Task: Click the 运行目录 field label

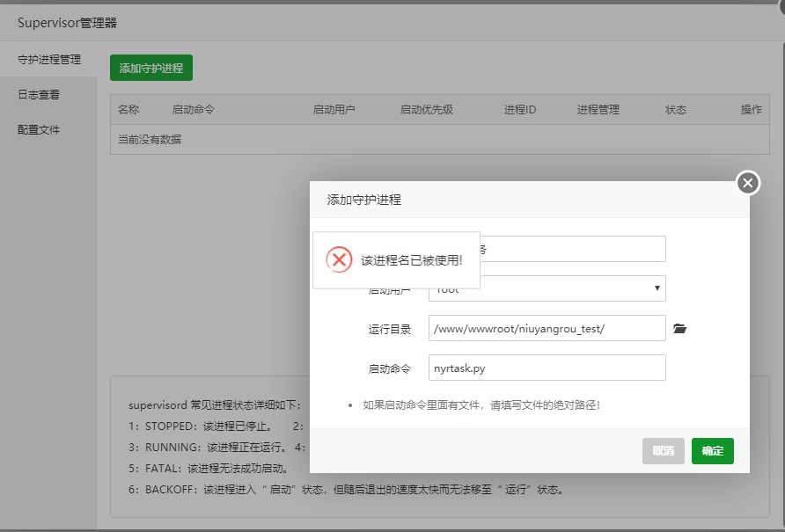Action: (x=390, y=329)
